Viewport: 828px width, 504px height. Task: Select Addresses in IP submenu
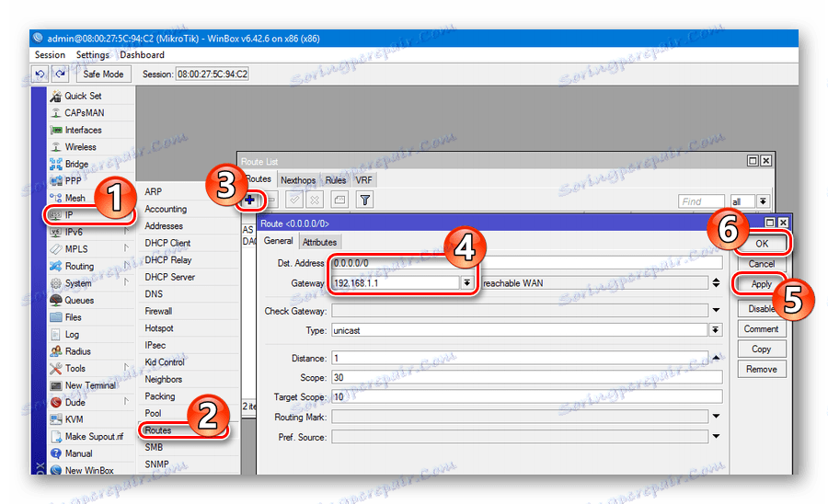coord(188,226)
